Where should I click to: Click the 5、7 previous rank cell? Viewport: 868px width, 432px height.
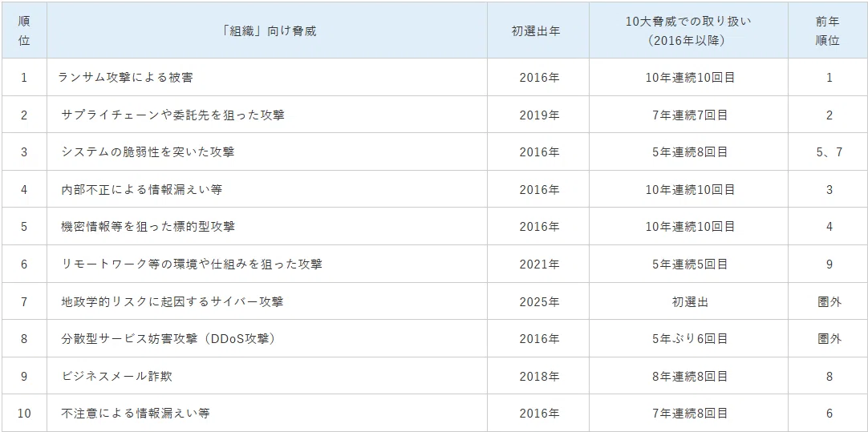tap(829, 152)
